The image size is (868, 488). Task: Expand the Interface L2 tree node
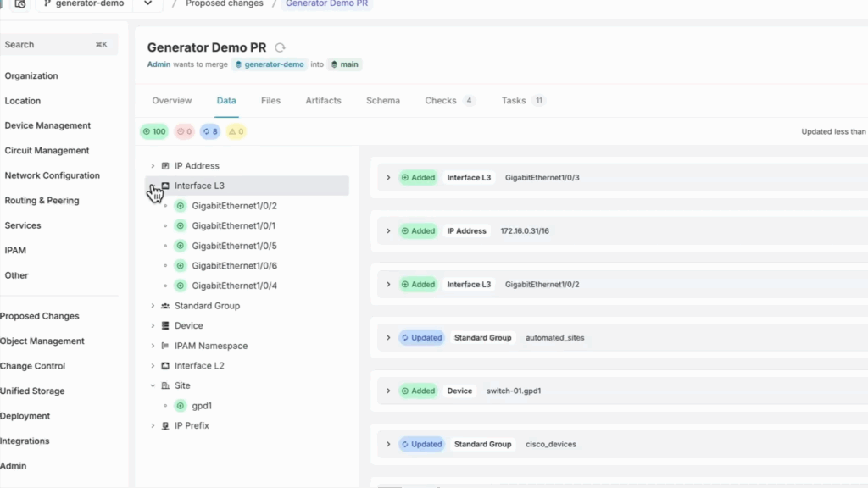coord(153,366)
